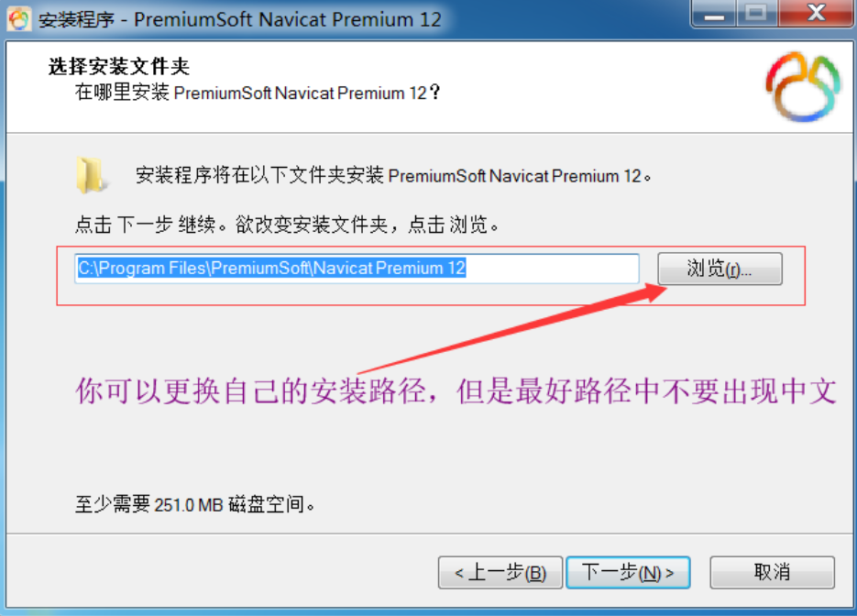Click the 安装程序将在以下文件夹安装 description line

pos(393,176)
